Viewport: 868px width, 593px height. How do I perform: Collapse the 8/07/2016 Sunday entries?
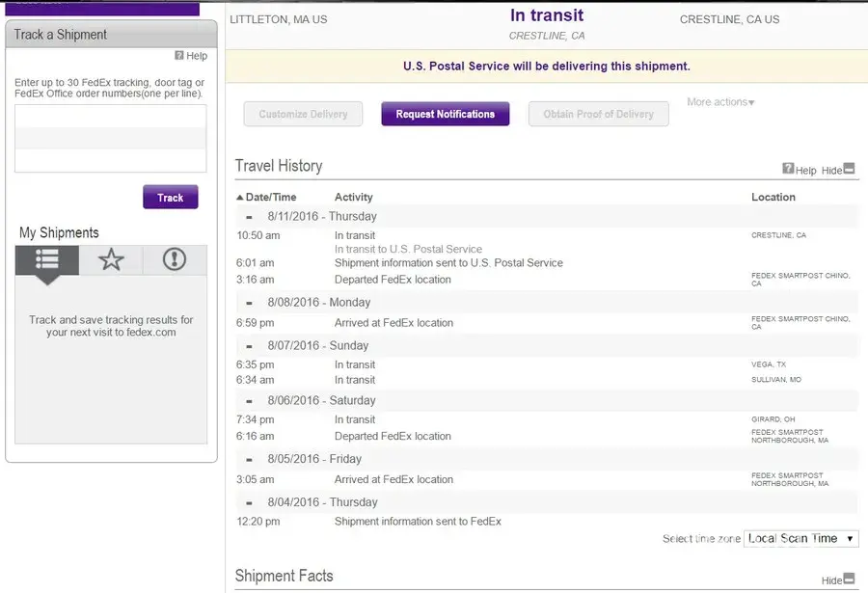click(x=250, y=346)
